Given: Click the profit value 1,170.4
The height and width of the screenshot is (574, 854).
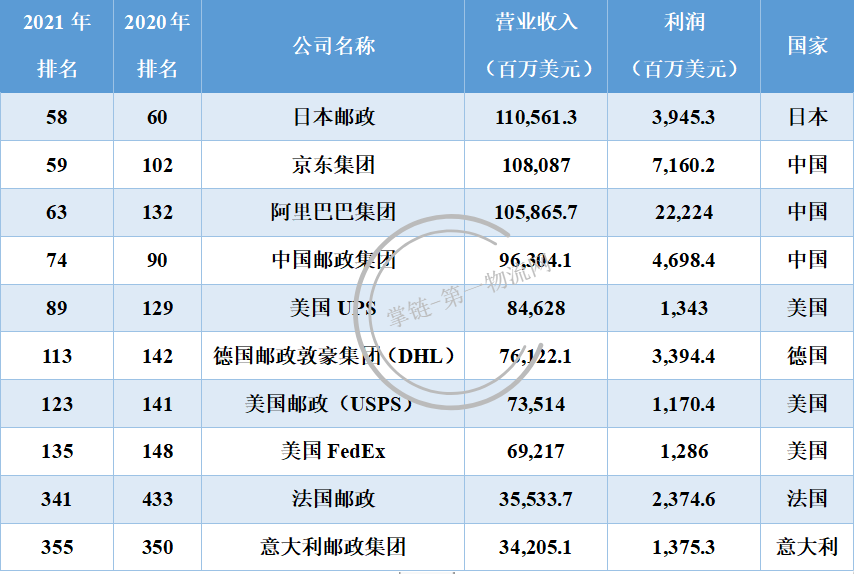Looking at the screenshot, I should [x=684, y=404].
